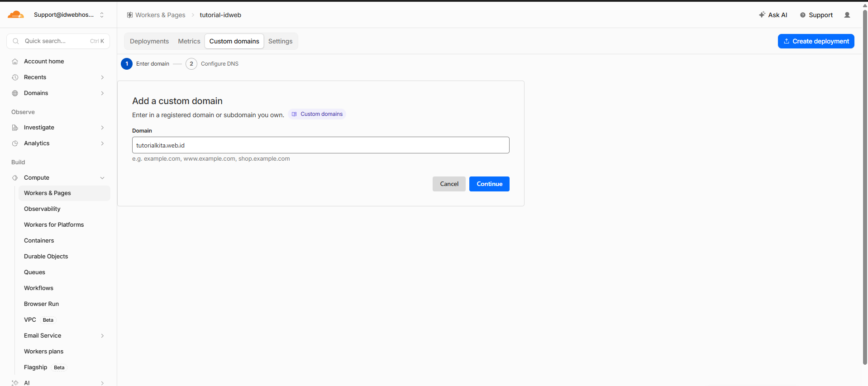868x386 pixels.
Task: Collapse the Compute section chevron
Action: 102,178
